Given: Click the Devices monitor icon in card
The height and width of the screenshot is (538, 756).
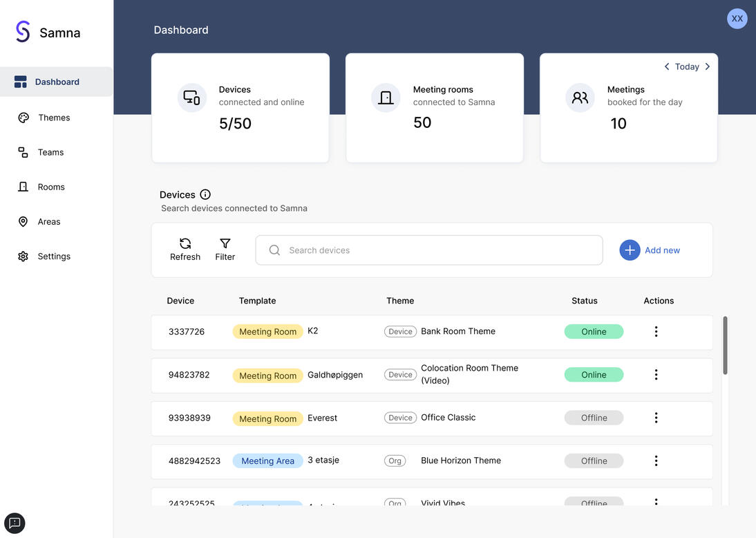Looking at the screenshot, I should point(192,98).
